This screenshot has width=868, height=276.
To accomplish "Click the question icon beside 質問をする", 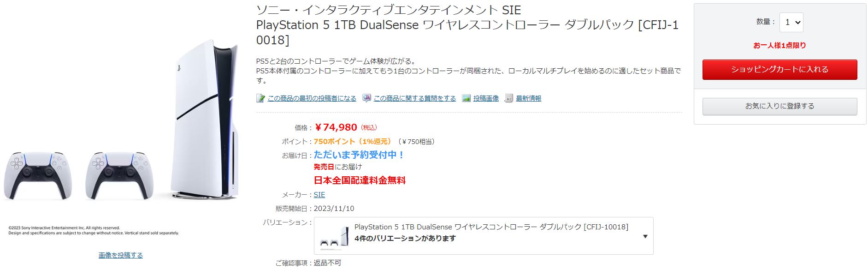I will (x=366, y=98).
